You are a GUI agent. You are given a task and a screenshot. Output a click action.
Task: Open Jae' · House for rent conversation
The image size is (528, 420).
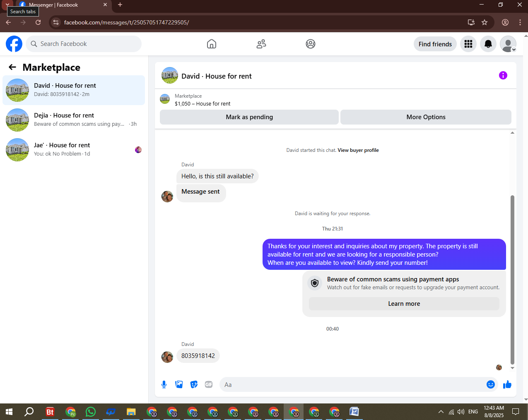(74, 149)
